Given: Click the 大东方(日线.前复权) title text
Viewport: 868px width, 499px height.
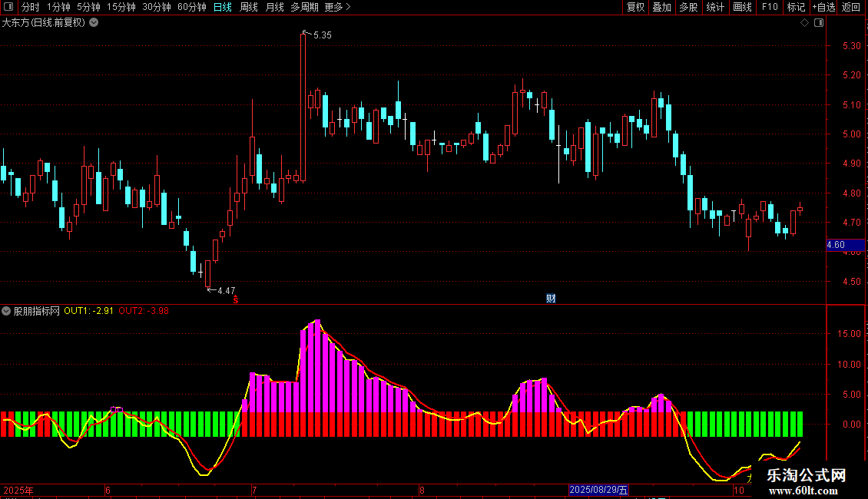Looking at the screenshot, I should click(44, 23).
